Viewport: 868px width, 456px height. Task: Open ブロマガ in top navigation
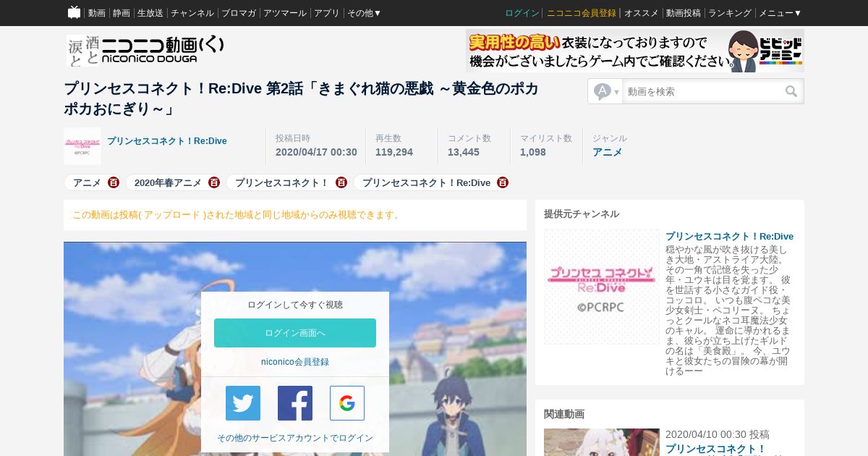coord(239,13)
